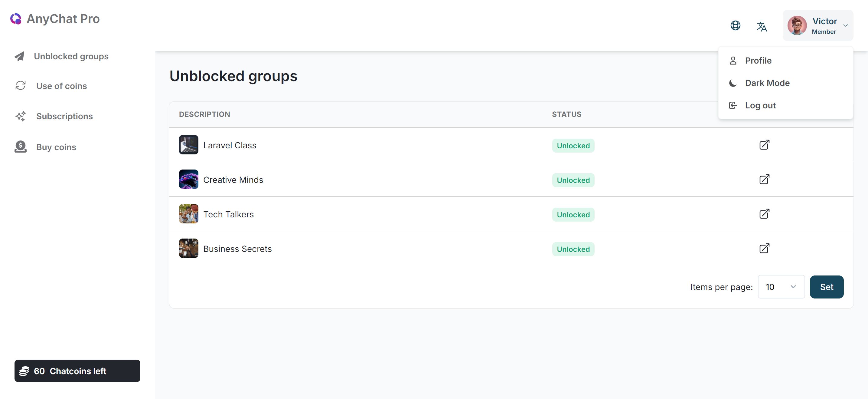The height and width of the screenshot is (399, 868).
Task: Open the translate language icon
Action: (x=762, y=26)
